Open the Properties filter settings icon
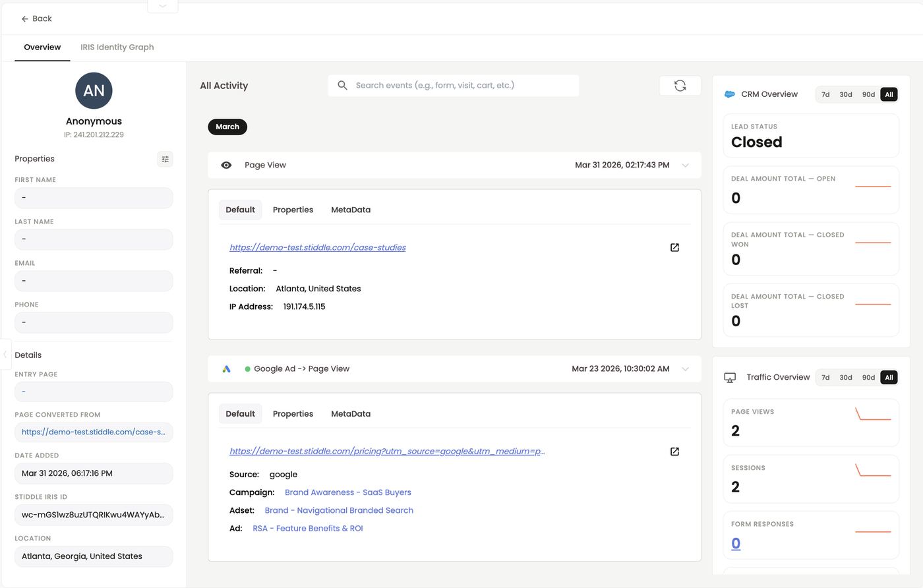This screenshot has width=923, height=588. pos(165,159)
